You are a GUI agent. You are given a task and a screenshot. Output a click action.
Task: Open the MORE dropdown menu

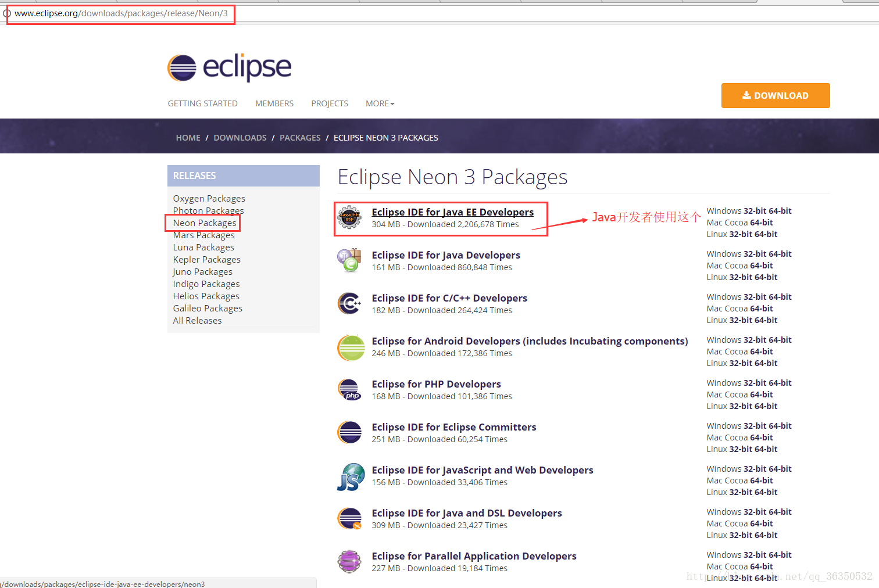coord(380,103)
